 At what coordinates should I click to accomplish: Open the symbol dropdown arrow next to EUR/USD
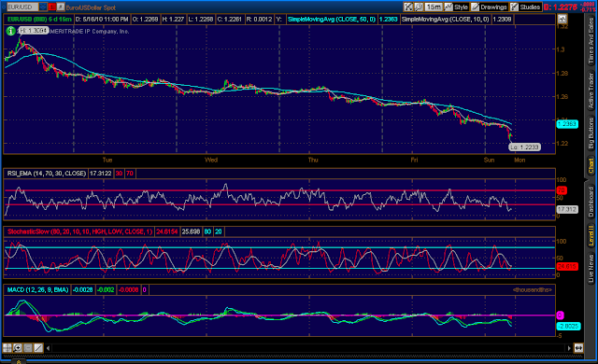pyautogui.click(x=43, y=7)
